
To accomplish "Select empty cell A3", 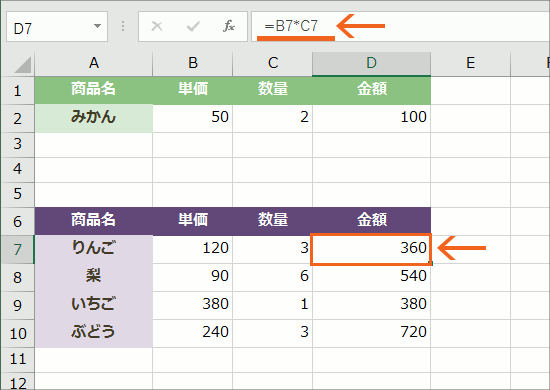I will click(x=94, y=145).
